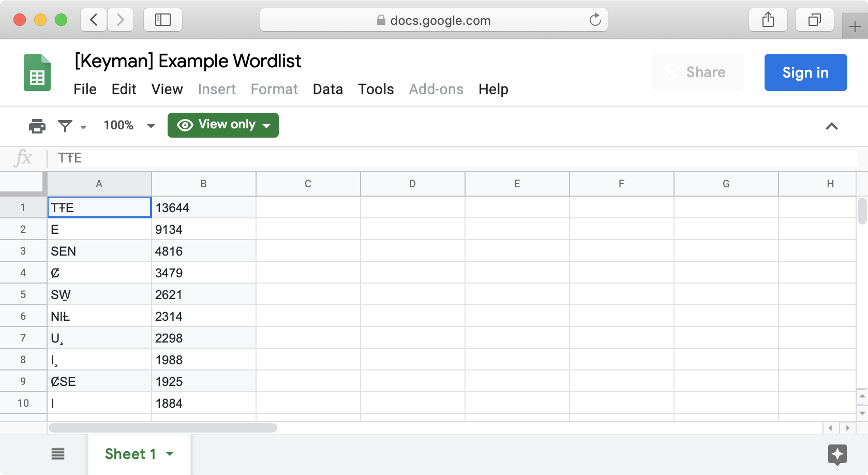This screenshot has height=475, width=868.
Task: Select row 1 header
Action: tap(23, 207)
